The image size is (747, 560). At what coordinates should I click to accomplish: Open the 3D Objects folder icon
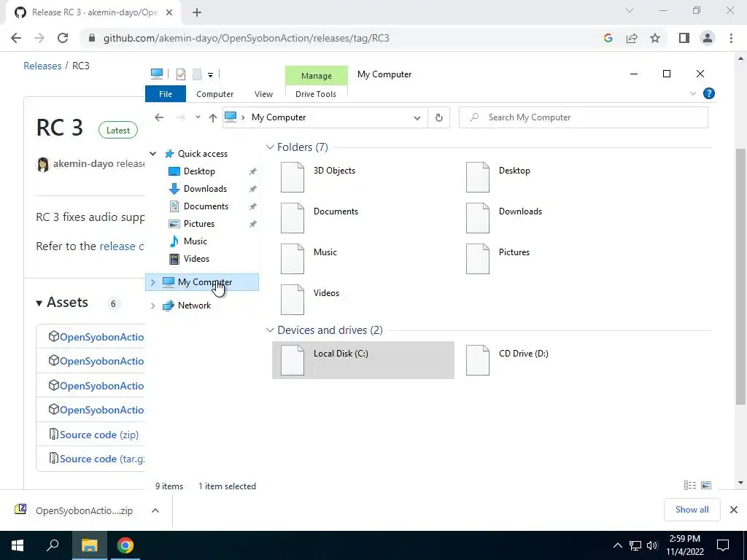pos(292,177)
